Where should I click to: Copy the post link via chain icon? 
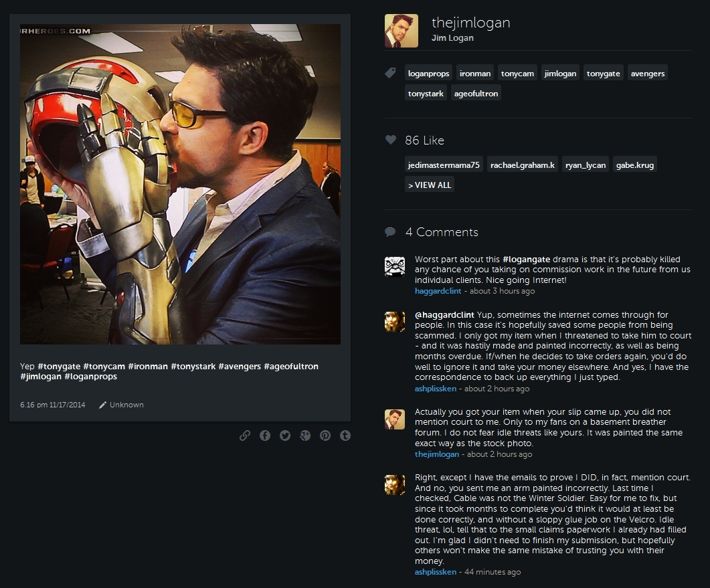pos(244,435)
